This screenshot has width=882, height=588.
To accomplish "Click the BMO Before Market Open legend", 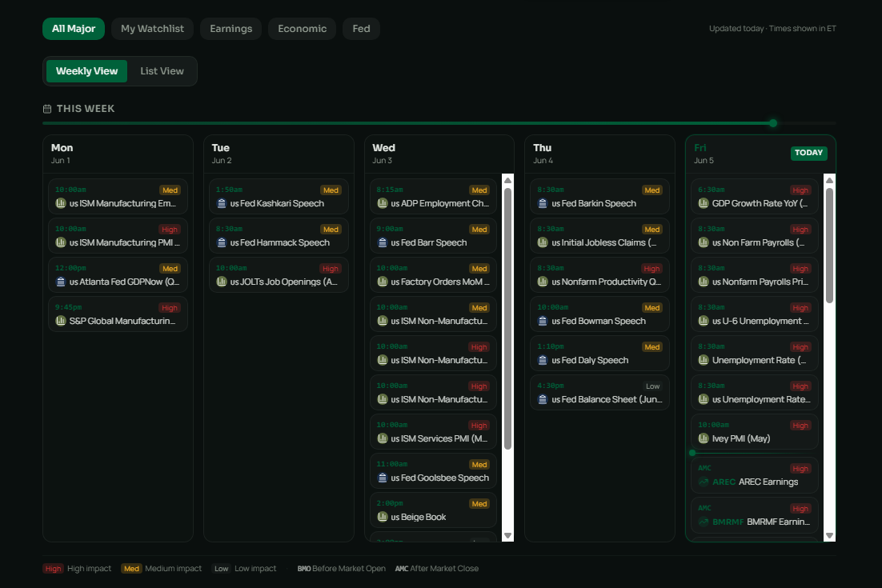I will tap(342, 569).
